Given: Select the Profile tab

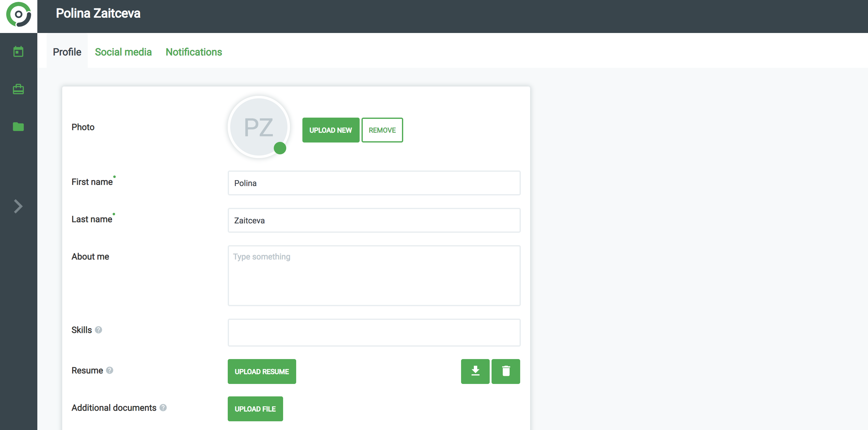Looking at the screenshot, I should click(67, 52).
